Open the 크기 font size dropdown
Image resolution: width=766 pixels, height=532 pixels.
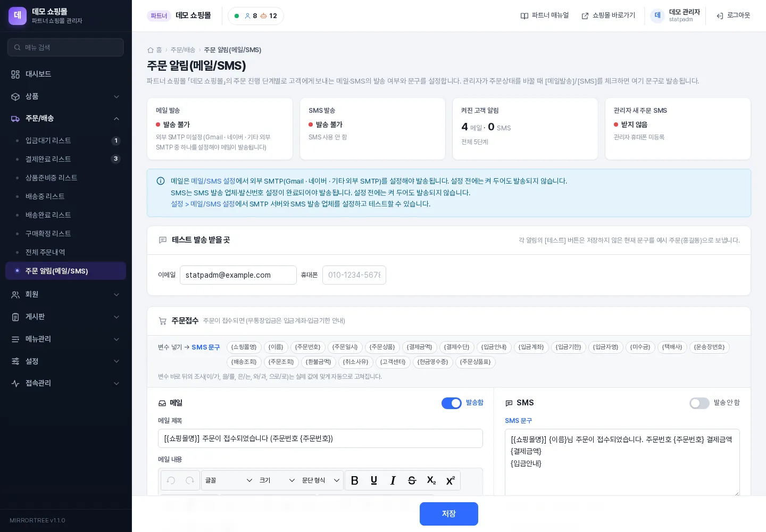point(277,480)
